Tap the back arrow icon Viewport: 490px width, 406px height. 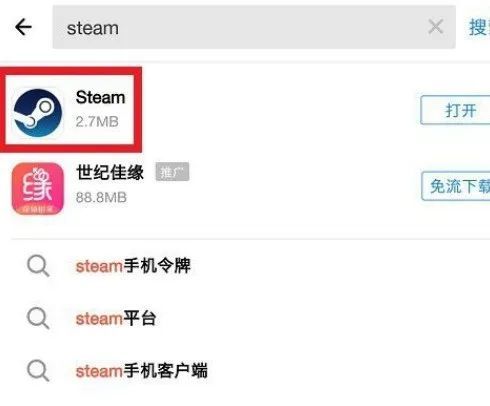(x=23, y=27)
